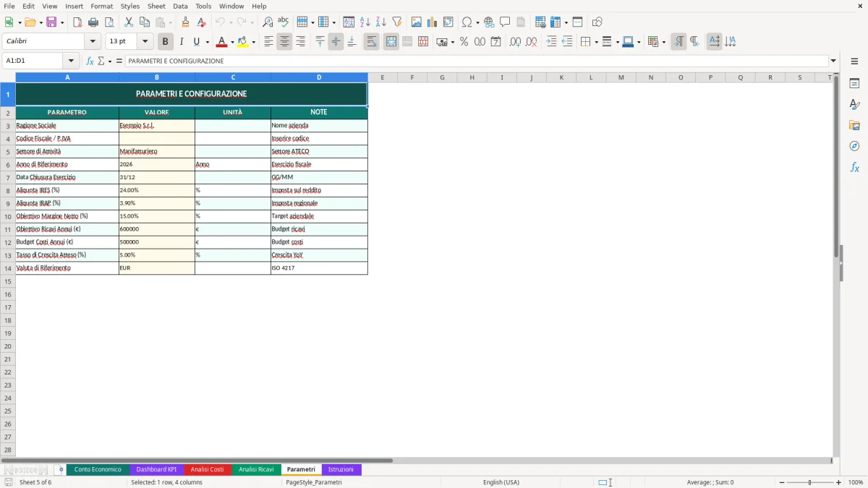Switch to Conto Economico sheet tab
The image size is (868, 488).
click(x=98, y=469)
